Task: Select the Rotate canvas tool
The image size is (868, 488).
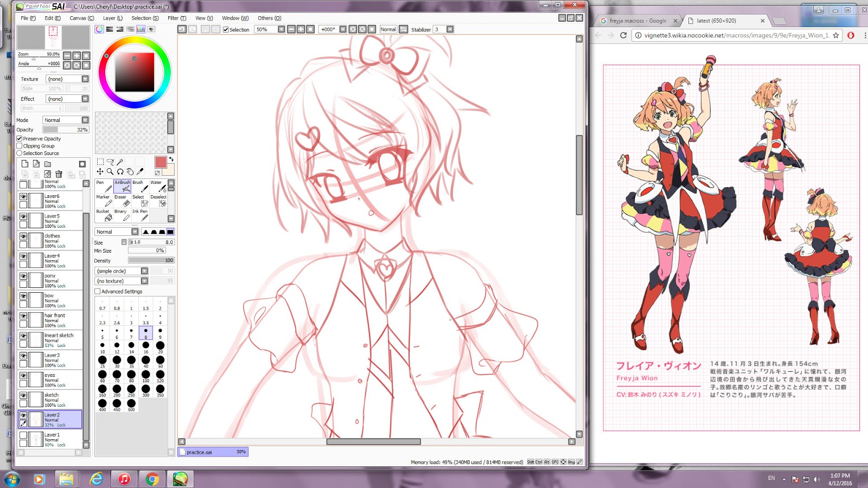Action: point(120,171)
